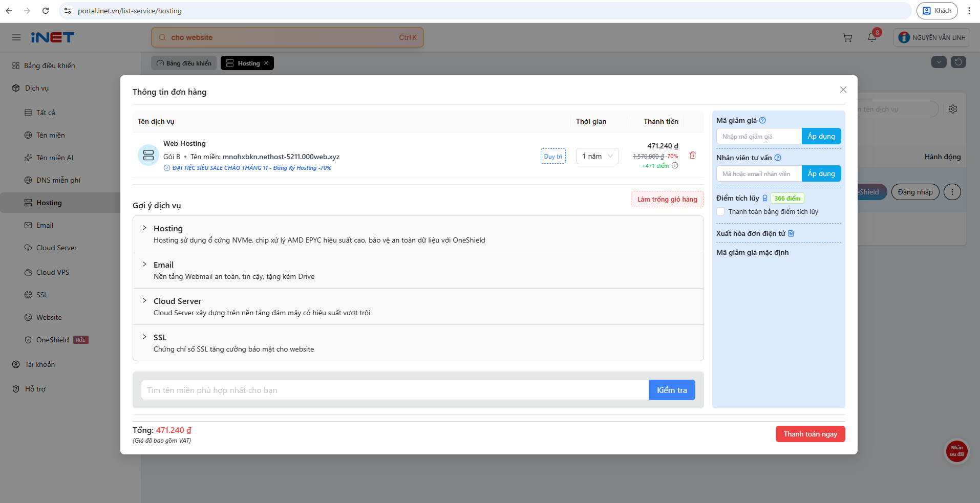The width and height of the screenshot is (980, 503).
Task: Open Hỗ trợ in sidebar
Action: (x=35, y=389)
